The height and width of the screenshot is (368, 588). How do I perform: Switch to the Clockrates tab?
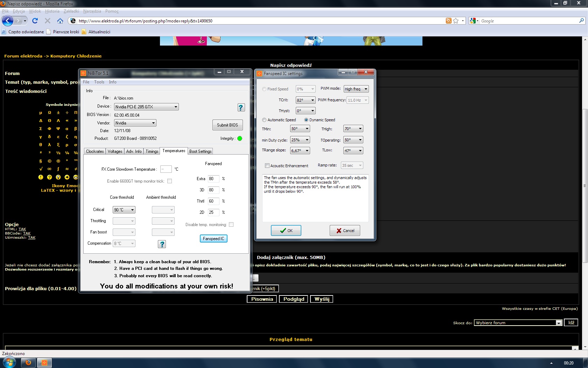[x=95, y=151]
